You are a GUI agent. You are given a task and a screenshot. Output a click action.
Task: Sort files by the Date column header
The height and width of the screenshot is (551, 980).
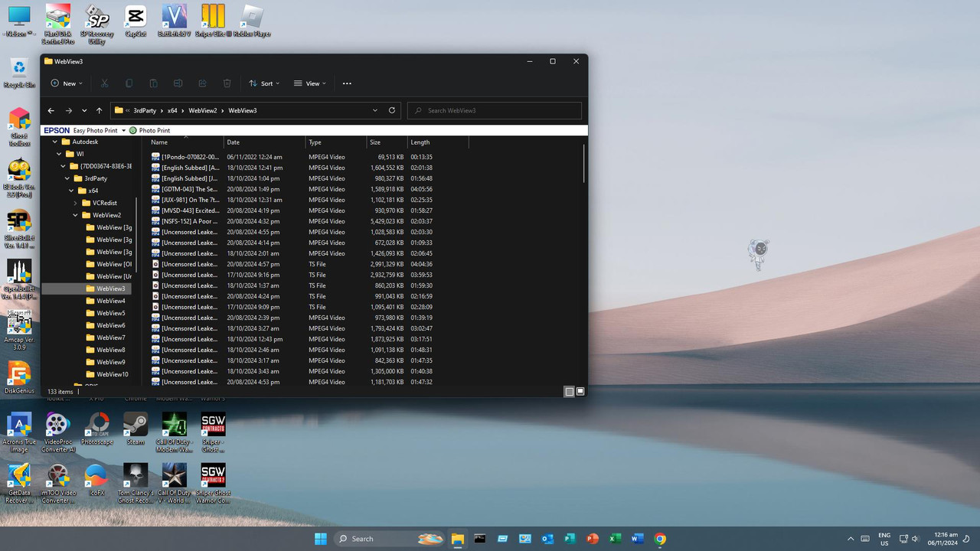click(x=265, y=142)
